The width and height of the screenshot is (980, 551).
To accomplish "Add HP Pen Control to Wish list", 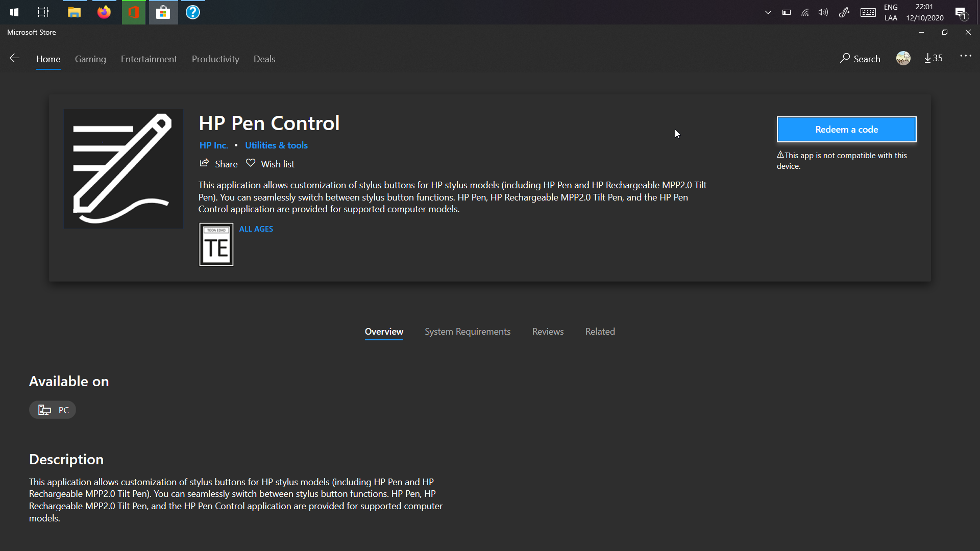I will coord(270,164).
